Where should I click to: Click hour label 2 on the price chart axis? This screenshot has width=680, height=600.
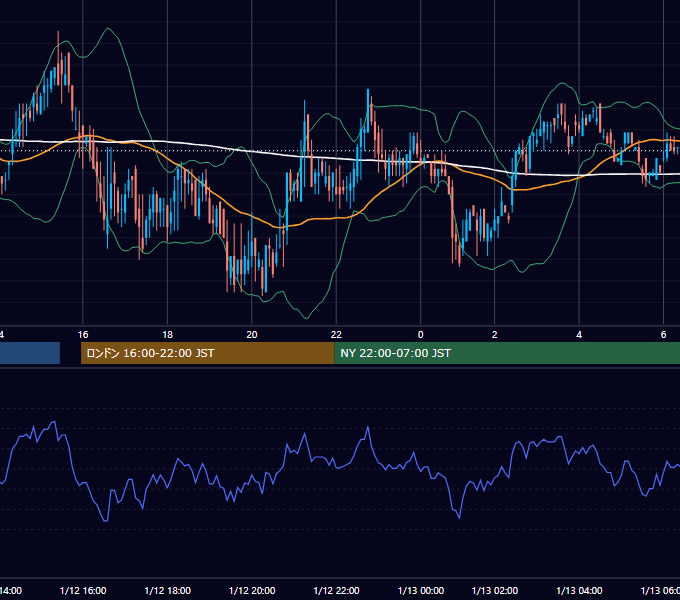(x=494, y=335)
